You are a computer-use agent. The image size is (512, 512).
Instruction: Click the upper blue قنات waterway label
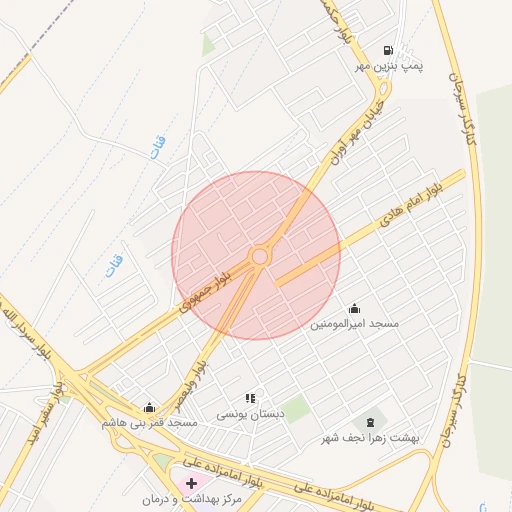pyautogui.click(x=158, y=148)
